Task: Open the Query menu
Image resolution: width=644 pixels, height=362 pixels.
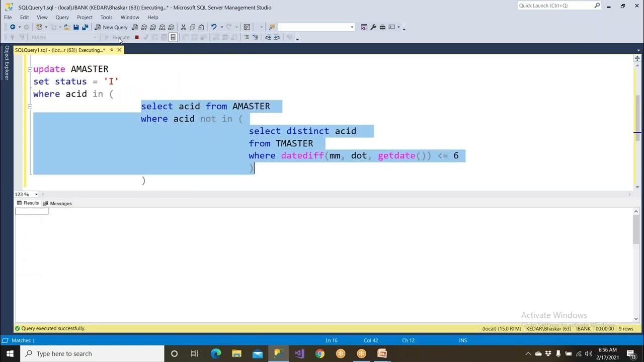Action: (x=62, y=17)
